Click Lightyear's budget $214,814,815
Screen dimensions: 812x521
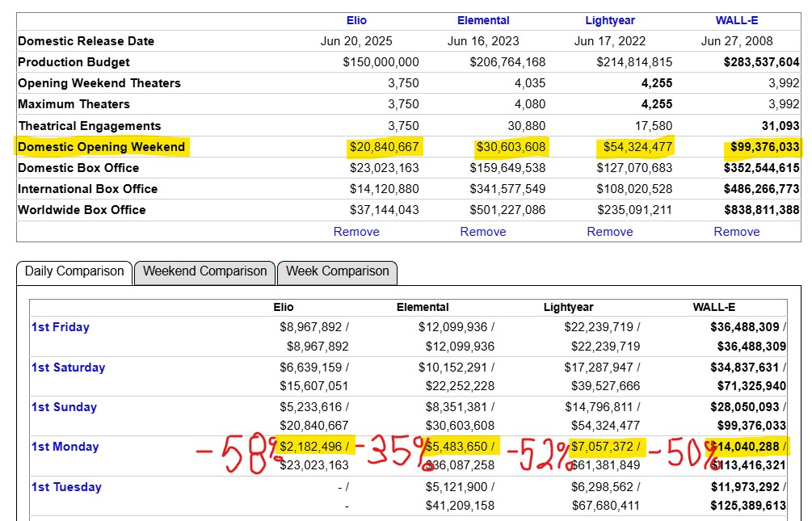pyautogui.click(x=634, y=62)
